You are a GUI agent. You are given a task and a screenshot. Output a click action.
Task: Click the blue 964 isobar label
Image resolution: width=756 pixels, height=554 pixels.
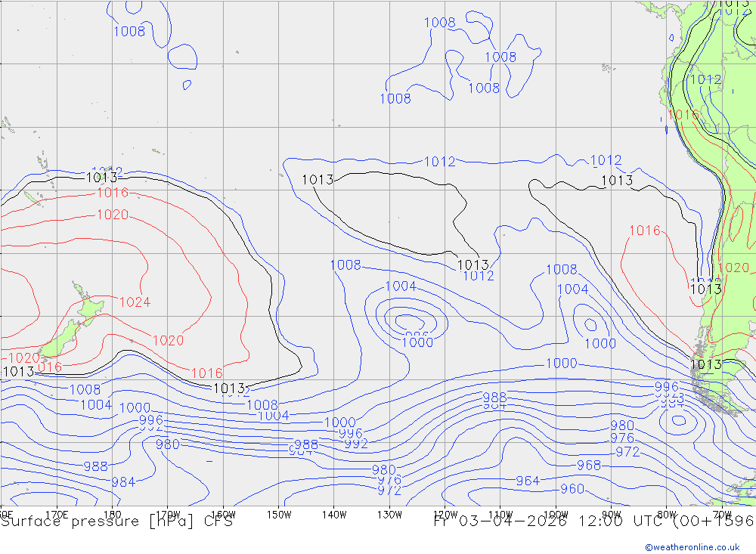coord(528,481)
